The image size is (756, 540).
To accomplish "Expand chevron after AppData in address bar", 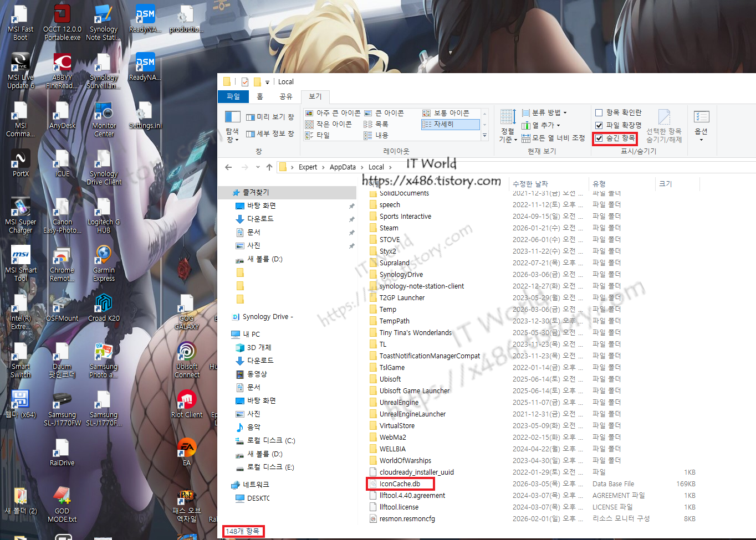I will (362, 167).
